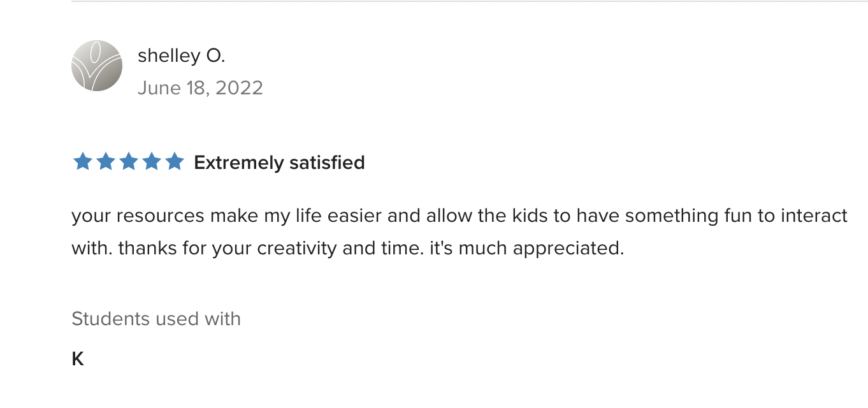The image size is (868, 408).
Task: Click the Extremely satisfied rating label
Action: pyautogui.click(x=279, y=163)
